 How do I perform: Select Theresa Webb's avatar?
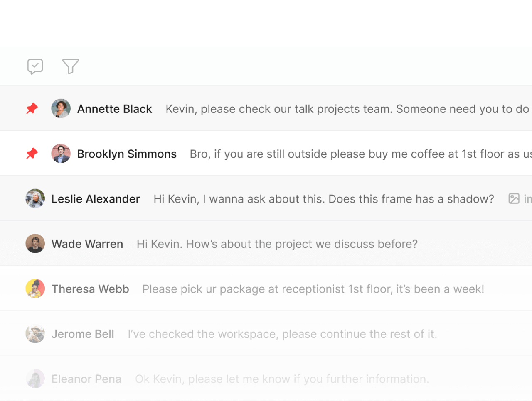coord(35,289)
